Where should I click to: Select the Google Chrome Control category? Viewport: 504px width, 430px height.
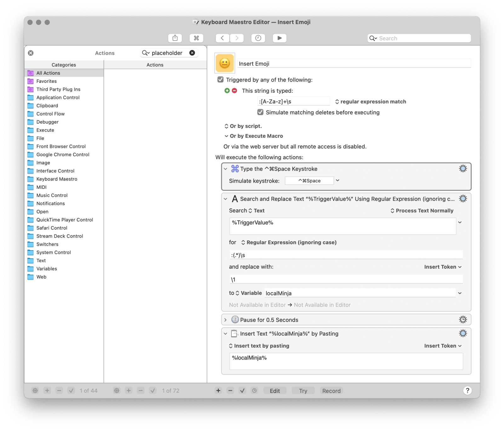point(64,154)
